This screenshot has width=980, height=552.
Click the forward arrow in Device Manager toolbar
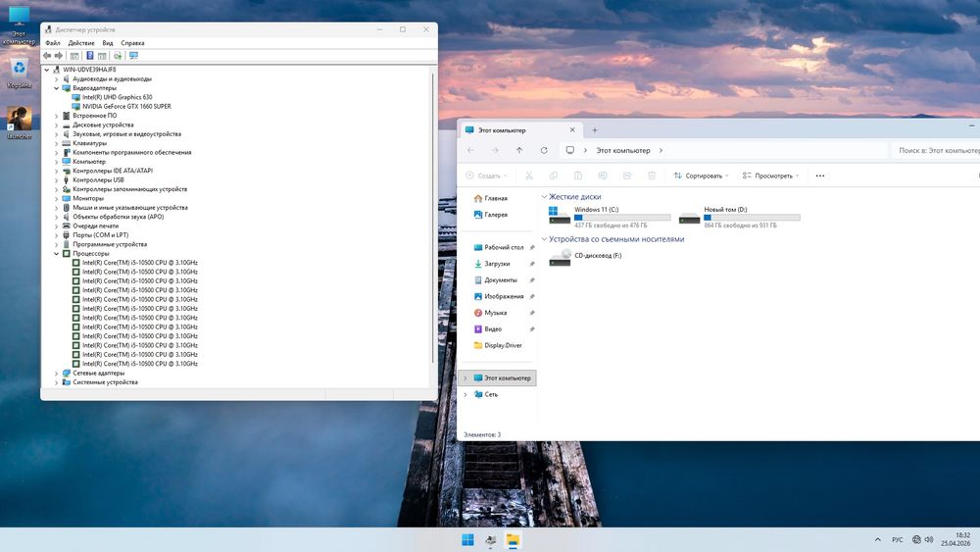point(59,56)
